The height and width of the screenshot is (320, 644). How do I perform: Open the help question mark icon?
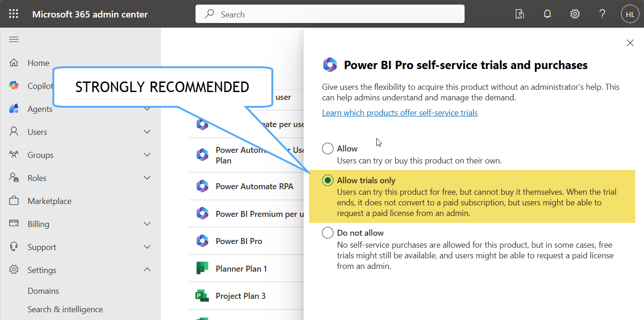pyautogui.click(x=603, y=14)
